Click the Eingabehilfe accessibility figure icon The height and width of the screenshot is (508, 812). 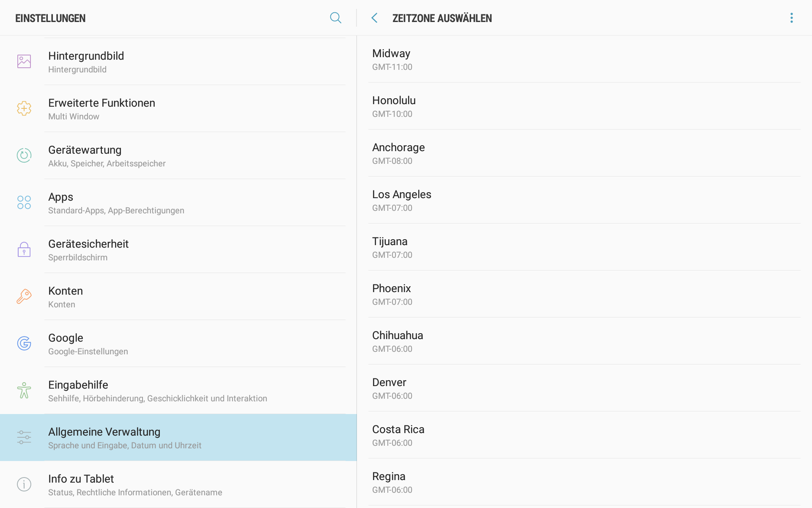pyautogui.click(x=24, y=390)
